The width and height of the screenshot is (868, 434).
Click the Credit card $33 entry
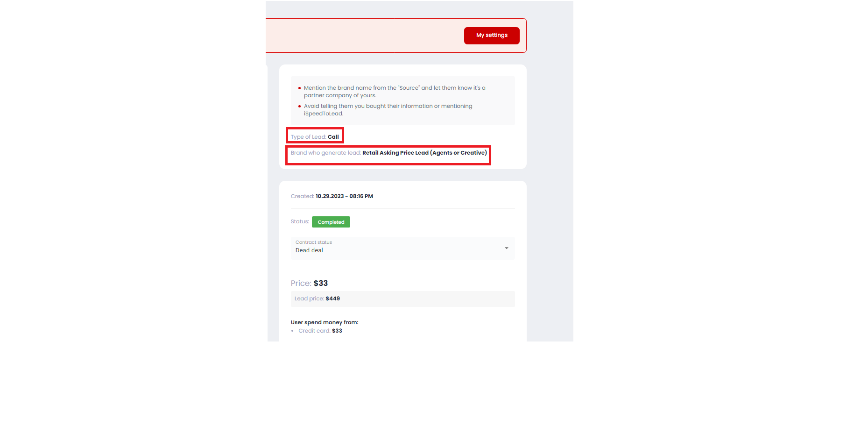coord(320,331)
